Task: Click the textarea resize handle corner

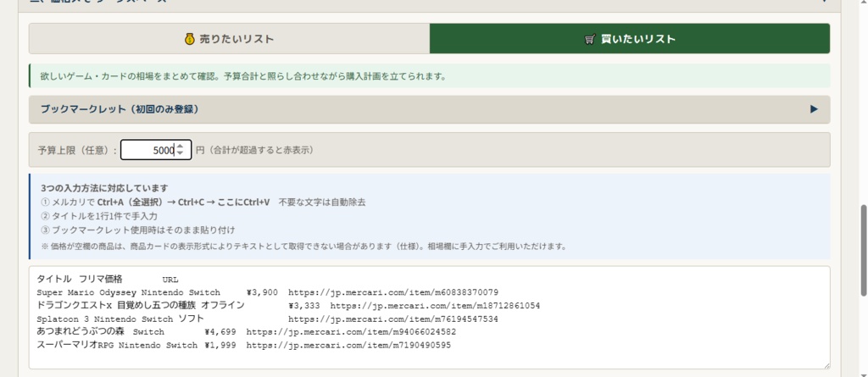Action: pos(826,365)
